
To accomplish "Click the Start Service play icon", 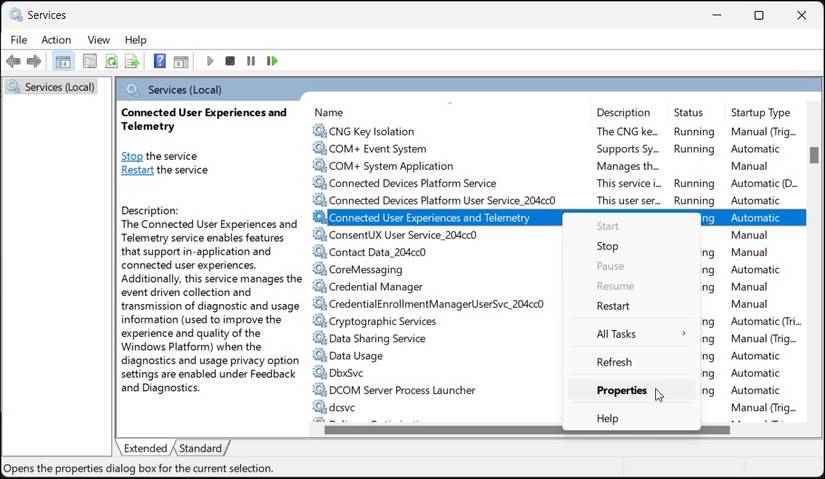I will (210, 61).
